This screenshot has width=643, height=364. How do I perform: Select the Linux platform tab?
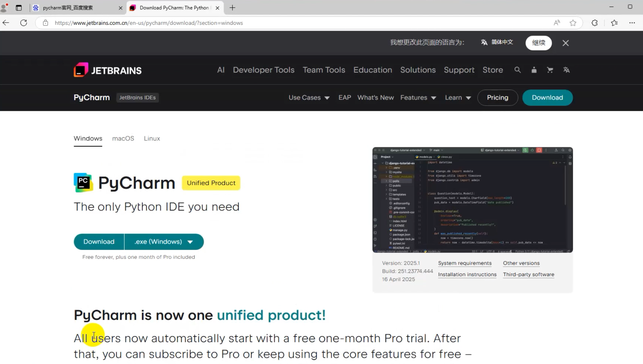(152, 138)
